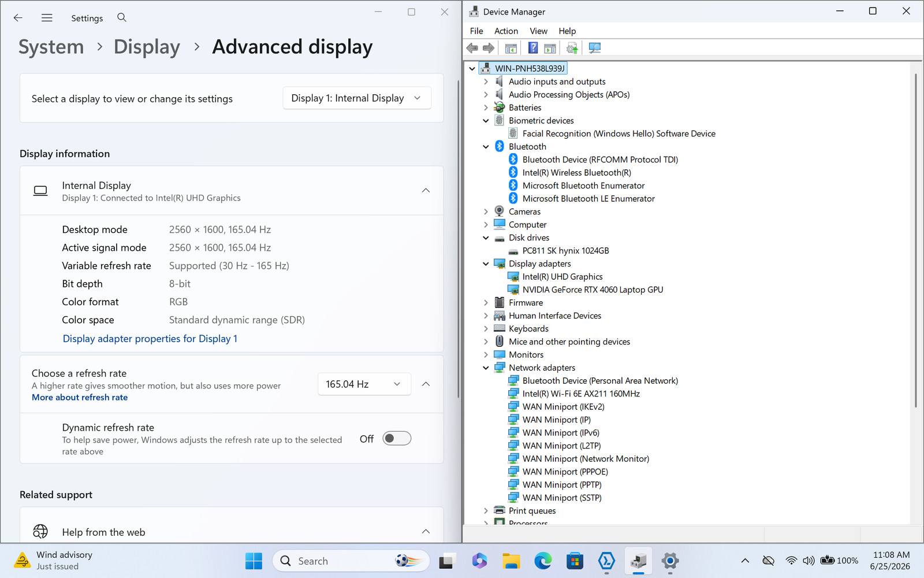Open File Explorer from the taskbar
Screen dimensions: 924x578
coord(511,561)
